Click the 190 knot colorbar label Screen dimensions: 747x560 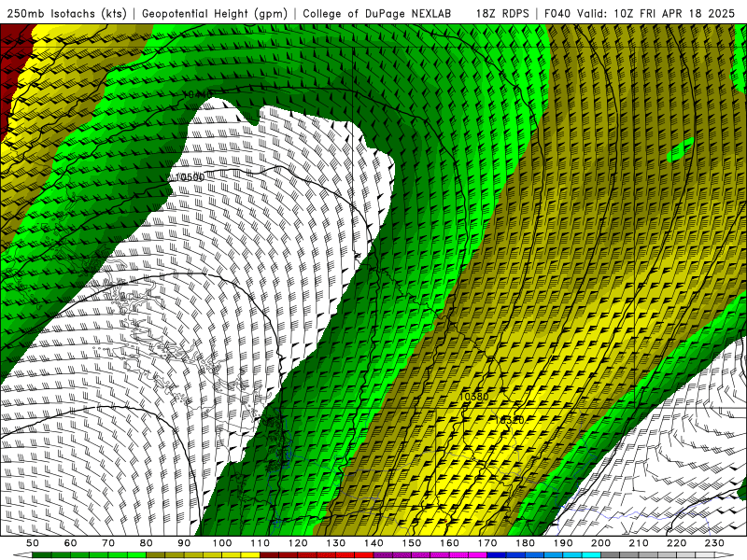point(563,543)
